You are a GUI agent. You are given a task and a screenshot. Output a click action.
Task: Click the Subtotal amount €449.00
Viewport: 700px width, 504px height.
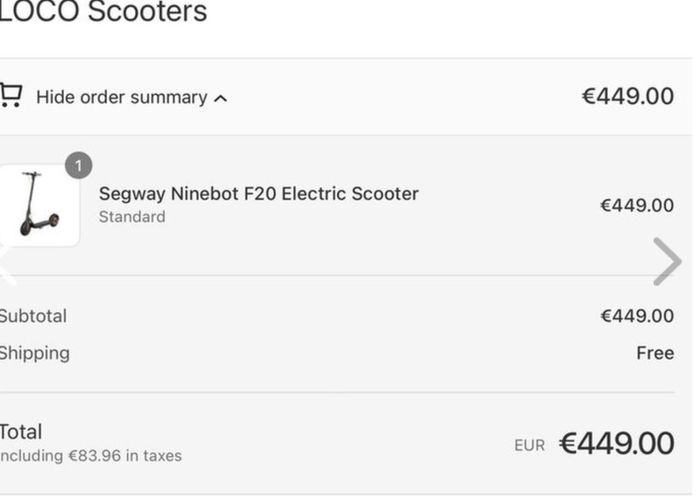pyautogui.click(x=637, y=316)
